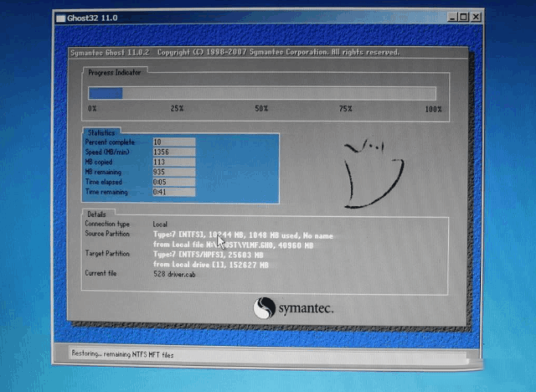Click the Target Partition label

point(107,254)
